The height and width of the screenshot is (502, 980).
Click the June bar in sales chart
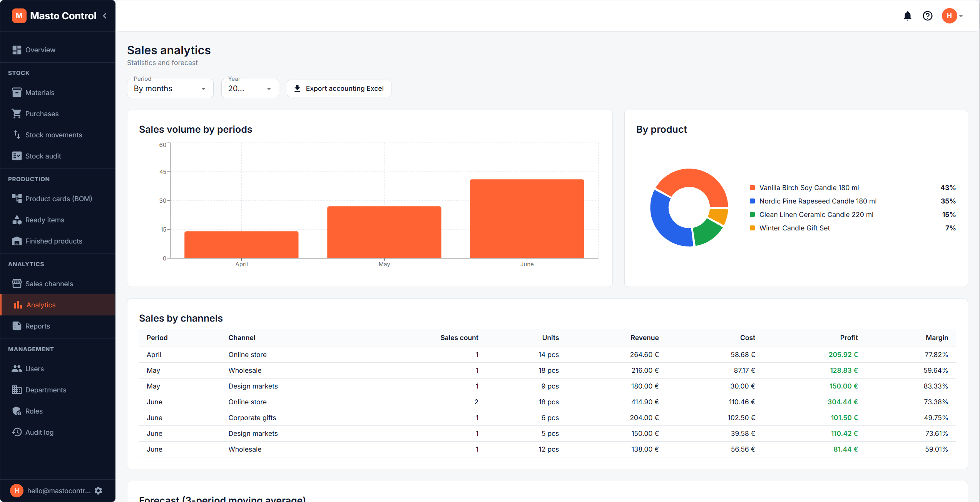[527, 219]
